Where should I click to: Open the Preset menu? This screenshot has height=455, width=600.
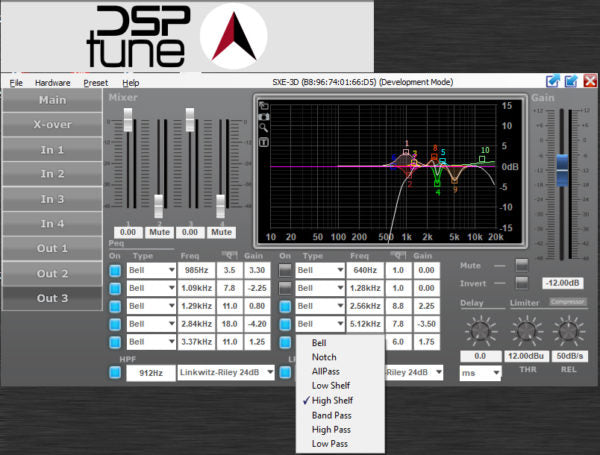point(96,83)
